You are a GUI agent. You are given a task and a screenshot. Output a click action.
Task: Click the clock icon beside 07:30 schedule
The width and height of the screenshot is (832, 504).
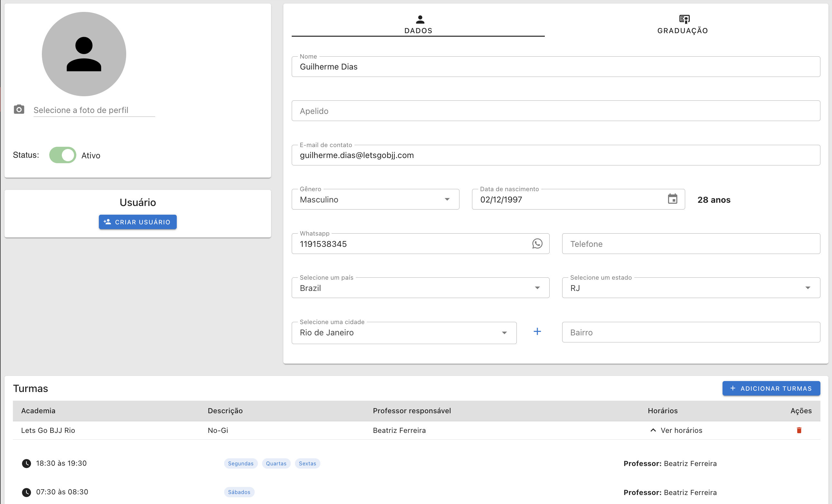pyautogui.click(x=26, y=492)
